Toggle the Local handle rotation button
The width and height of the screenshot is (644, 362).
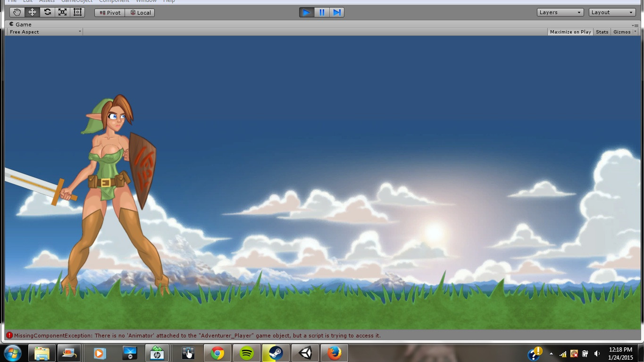[x=140, y=13]
